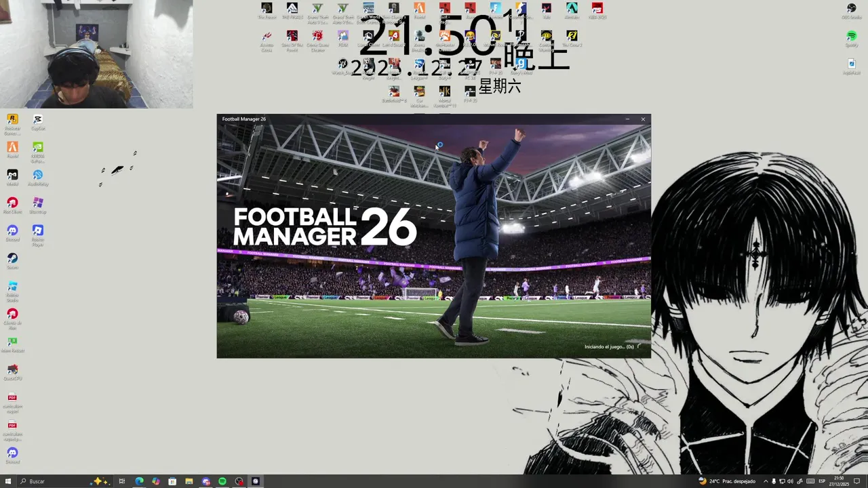
Task: Select the Bloxstrap desktop icon
Action: click(38, 205)
